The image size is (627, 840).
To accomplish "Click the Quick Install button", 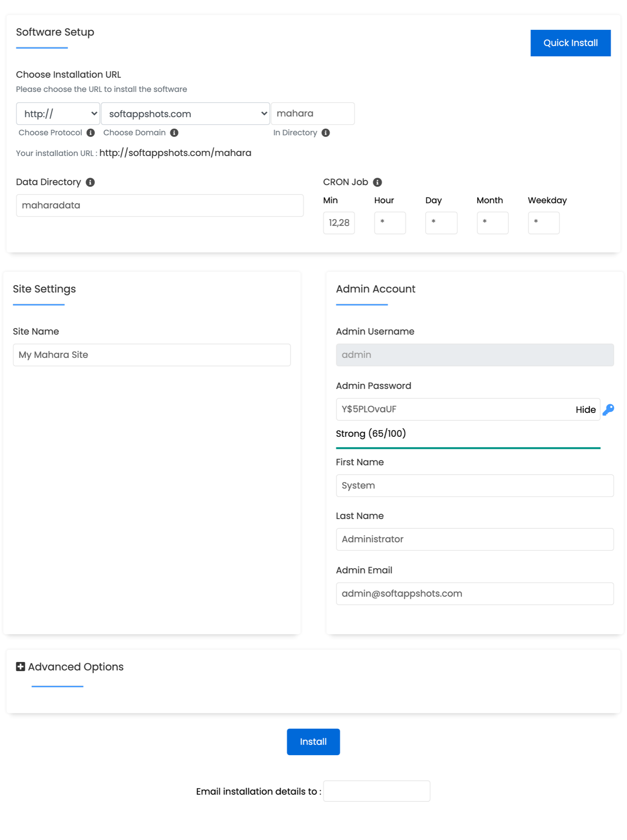I will coord(570,43).
